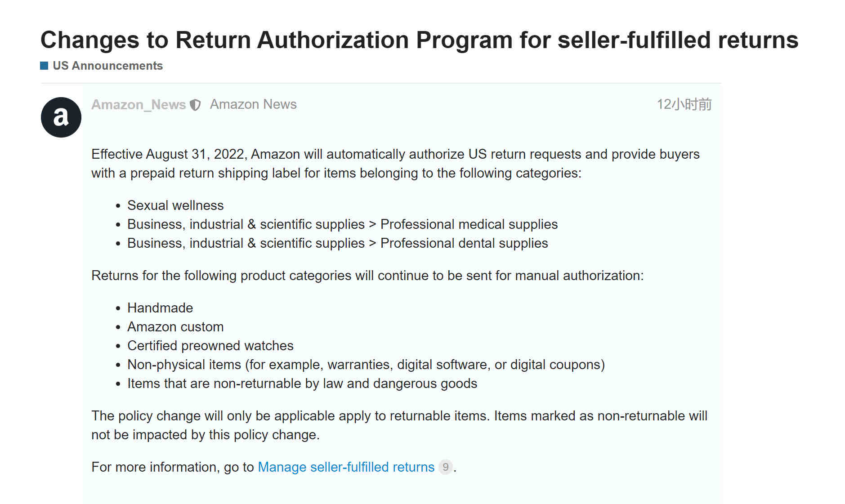The image size is (845, 504).
Task: Click the Certified preowned watches bullet item
Action: click(210, 346)
